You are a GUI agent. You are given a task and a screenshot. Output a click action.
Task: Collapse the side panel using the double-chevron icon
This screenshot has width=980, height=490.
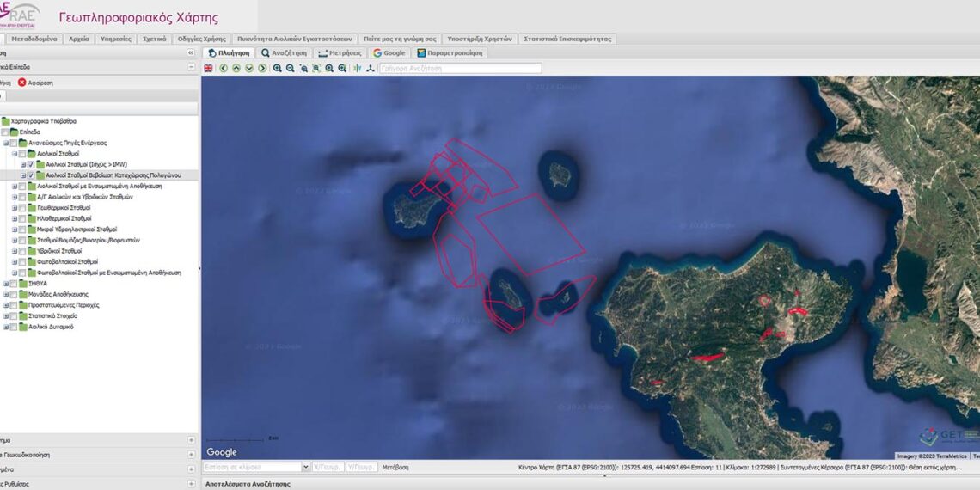[191, 53]
